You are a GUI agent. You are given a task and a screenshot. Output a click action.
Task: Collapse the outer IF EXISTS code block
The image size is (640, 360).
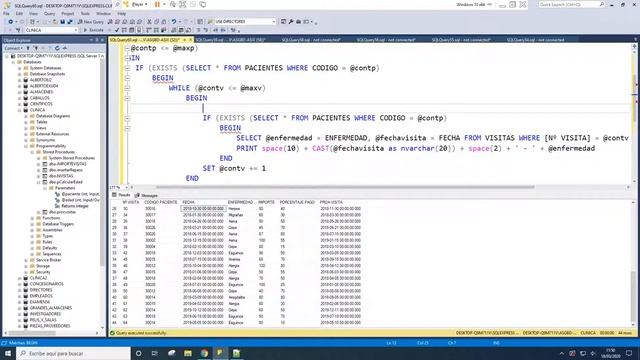[127, 68]
